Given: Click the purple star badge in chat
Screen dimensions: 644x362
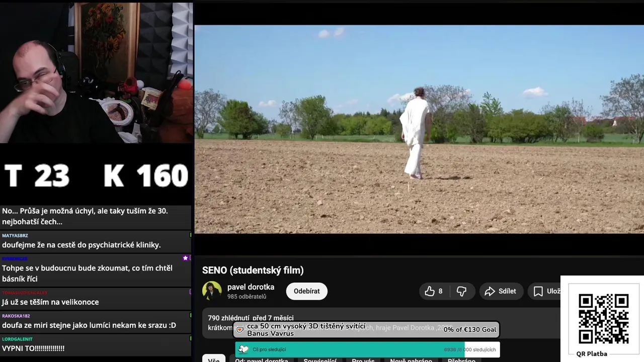Looking at the screenshot, I should click(x=185, y=258).
